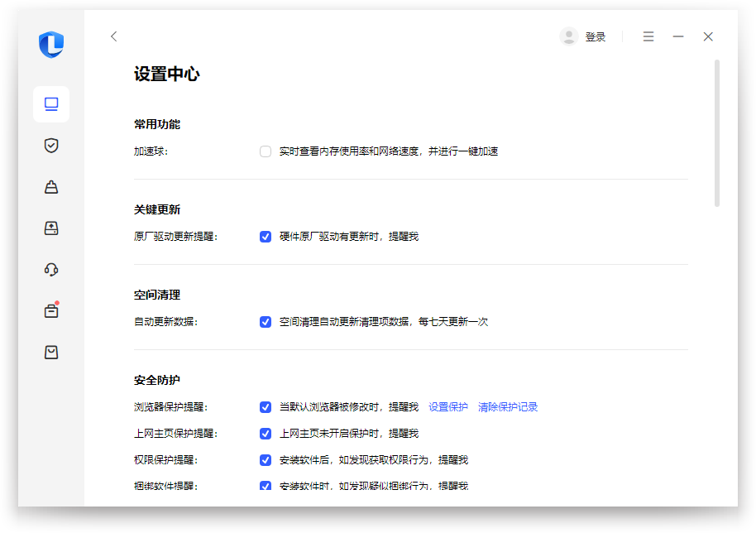Open the toolbox icon with red dot

coord(51,311)
